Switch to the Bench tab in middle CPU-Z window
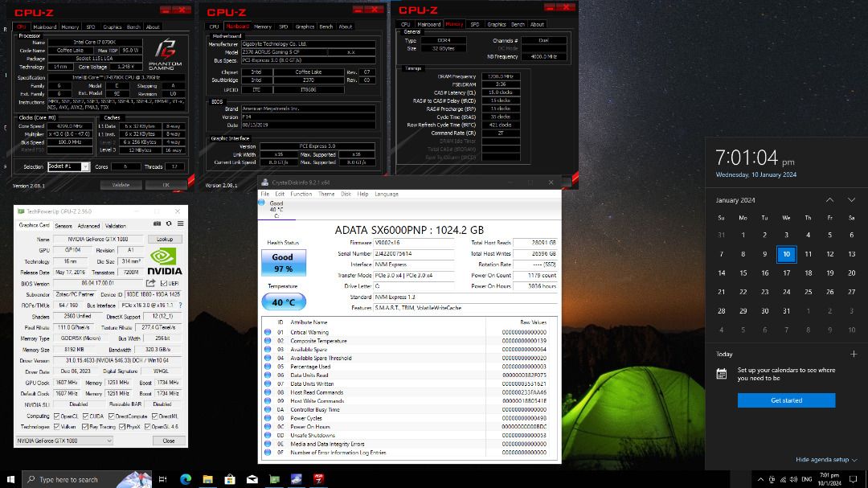868x488 pixels. (x=326, y=27)
